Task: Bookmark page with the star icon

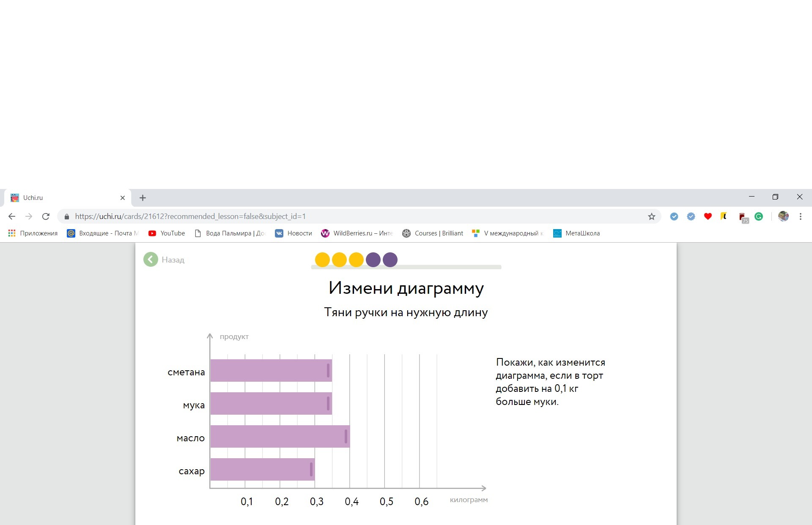Action: pyautogui.click(x=651, y=216)
